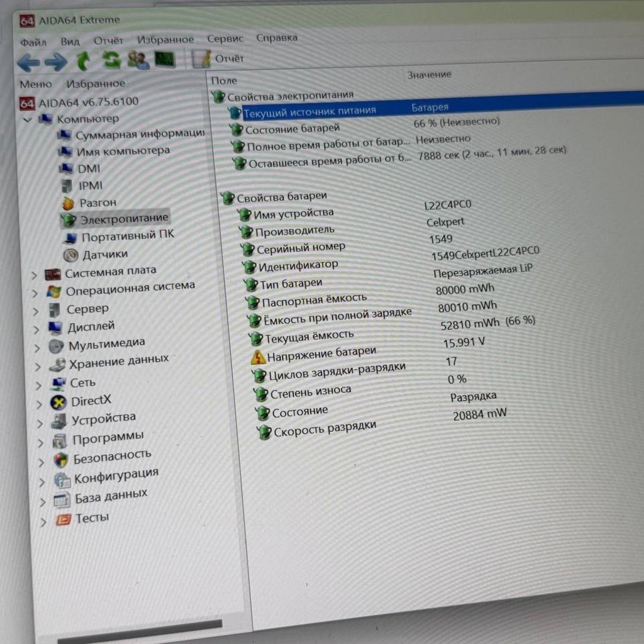Select the AIDA64 v6.75.6100 root node
This screenshot has height=644, width=644.
79,102
